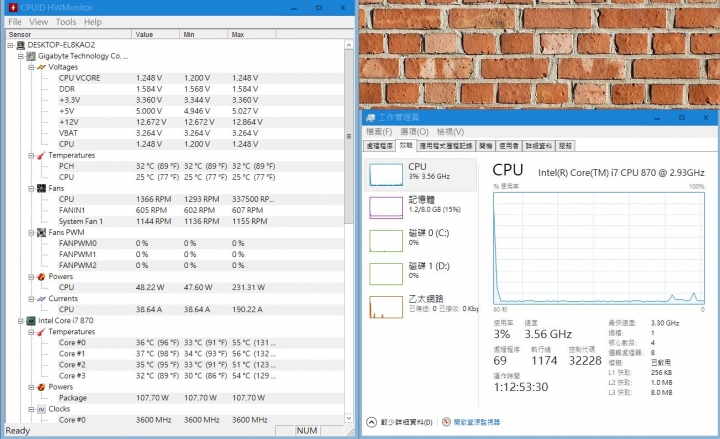Image resolution: width=720 pixels, height=439 pixels.
Task: Select the 乙太網路 ethernet thumbnail
Action: point(386,307)
